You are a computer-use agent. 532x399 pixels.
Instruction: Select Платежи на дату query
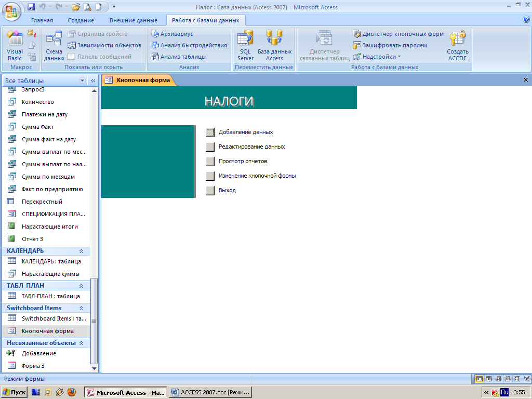tap(46, 114)
